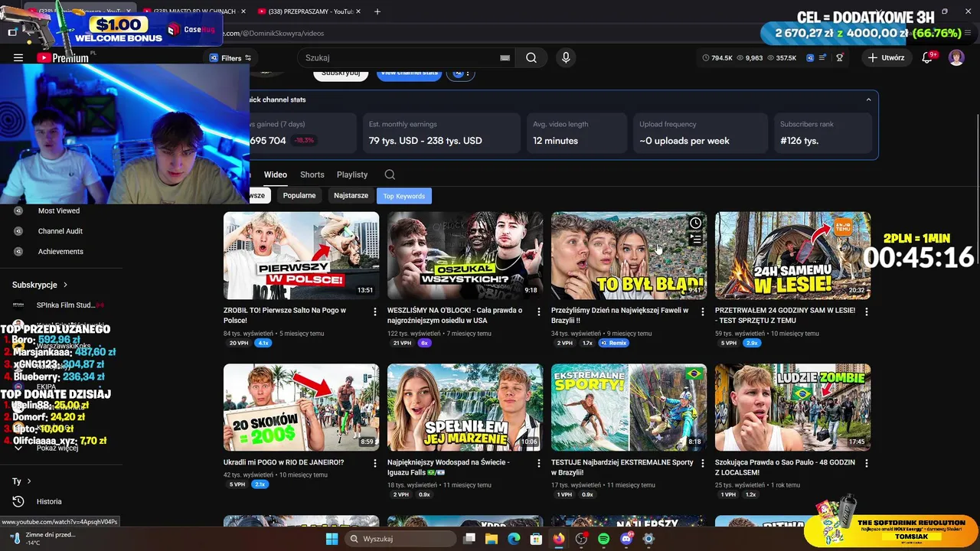Image resolution: width=980 pixels, height=551 pixels.
Task: Open the Ludzie Zombie video thumbnail
Action: pyautogui.click(x=792, y=407)
